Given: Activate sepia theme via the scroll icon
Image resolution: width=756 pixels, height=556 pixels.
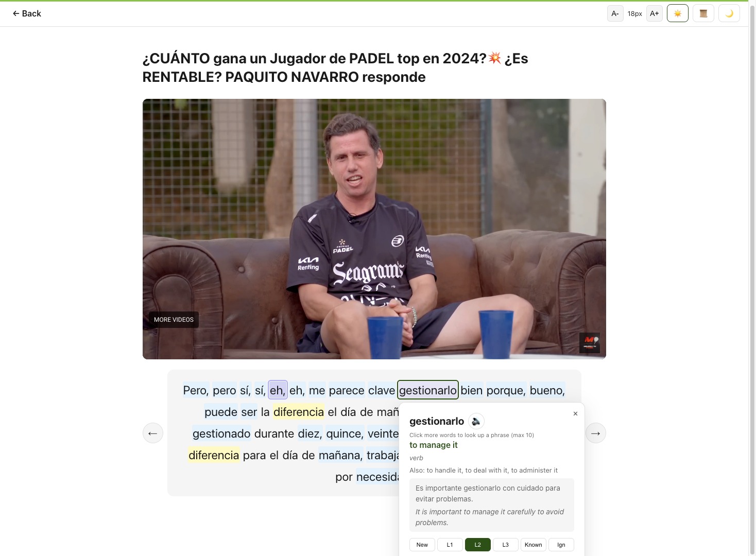Looking at the screenshot, I should pos(703,13).
